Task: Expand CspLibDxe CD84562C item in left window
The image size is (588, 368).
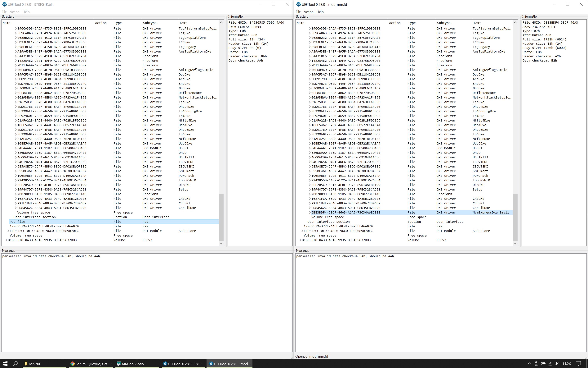Action: [x=16, y=208]
